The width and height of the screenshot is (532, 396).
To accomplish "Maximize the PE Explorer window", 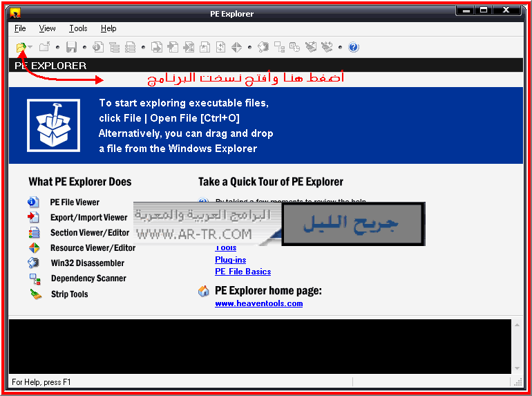I will tap(484, 10).
